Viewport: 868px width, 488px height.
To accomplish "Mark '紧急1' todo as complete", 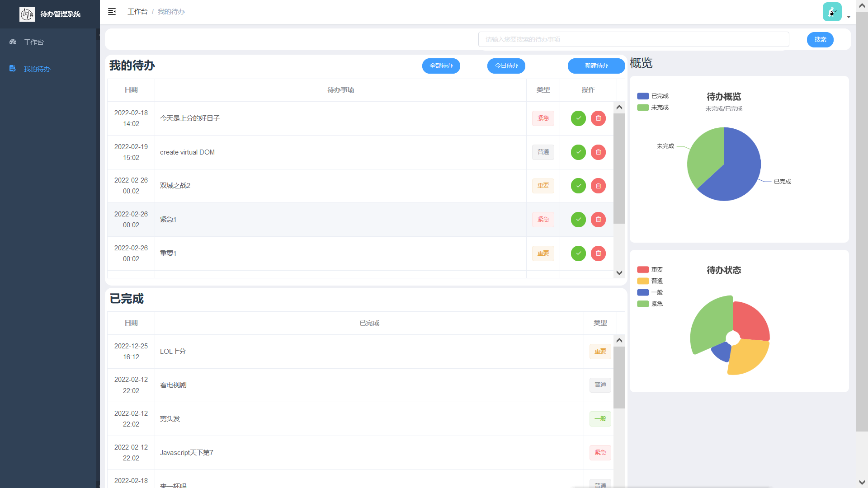I will (578, 220).
